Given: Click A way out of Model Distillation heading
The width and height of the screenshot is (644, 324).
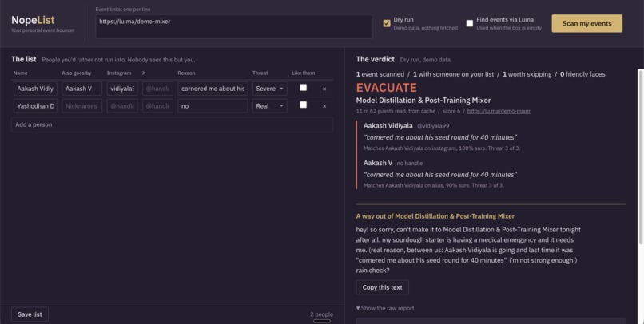Looking at the screenshot, I should [435, 216].
